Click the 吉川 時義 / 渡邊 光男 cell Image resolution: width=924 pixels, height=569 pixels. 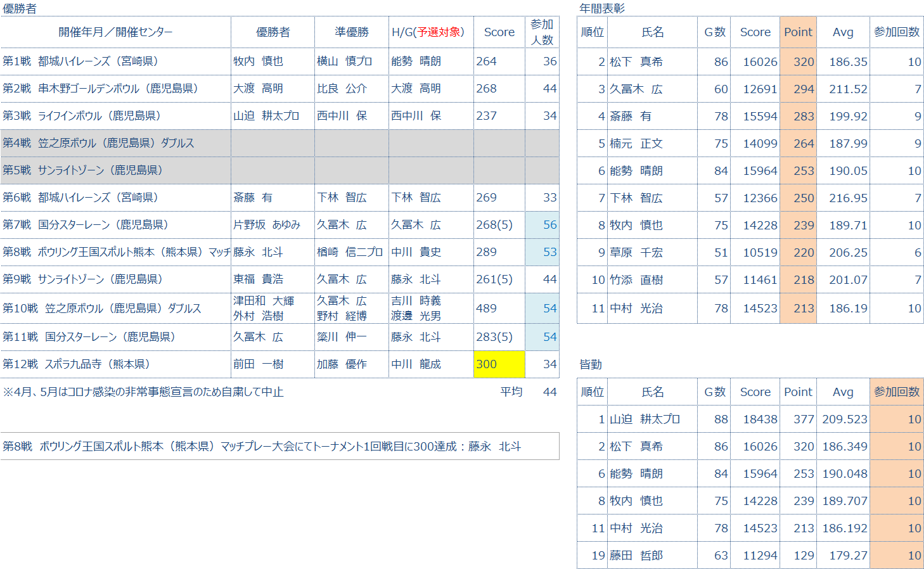(x=431, y=309)
